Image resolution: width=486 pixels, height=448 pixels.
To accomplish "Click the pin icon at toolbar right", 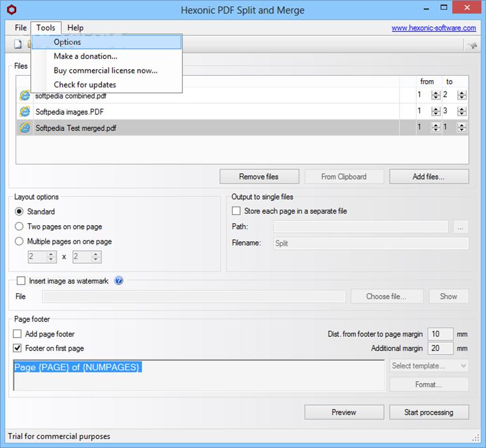I will coord(471,45).
